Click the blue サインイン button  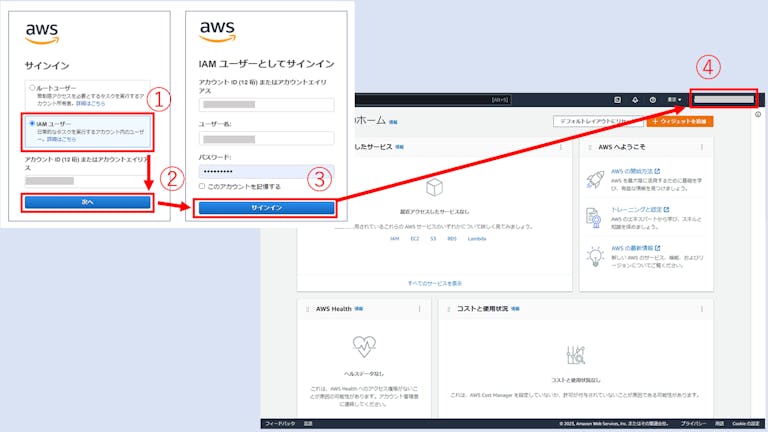pos(266,208)
